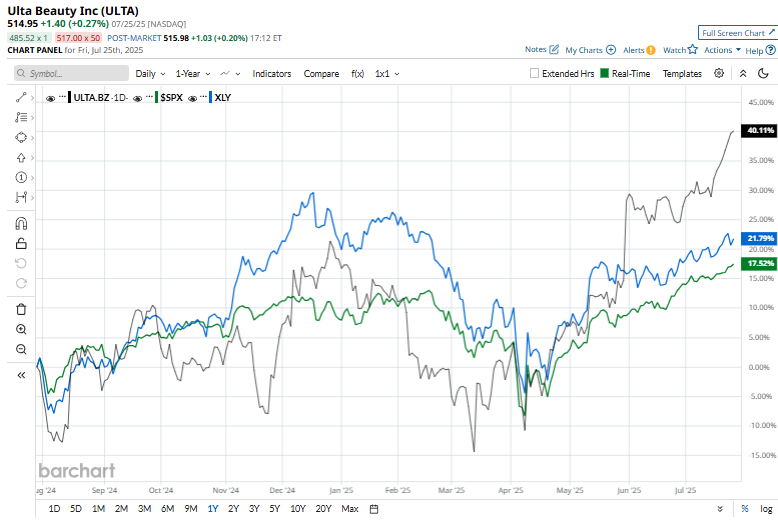
Task: Select the trend line drawing tool
Action: click(x=21, y=97)
